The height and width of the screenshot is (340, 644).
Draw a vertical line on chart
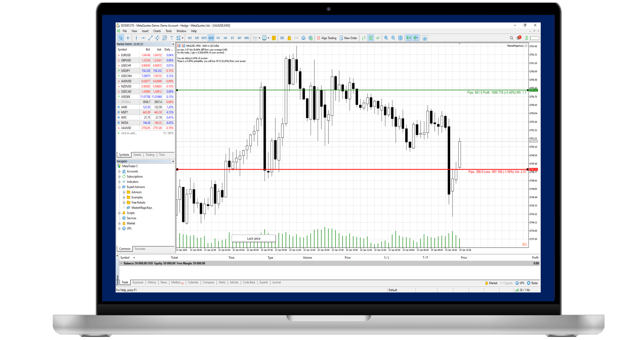click(x=136, y=38)
